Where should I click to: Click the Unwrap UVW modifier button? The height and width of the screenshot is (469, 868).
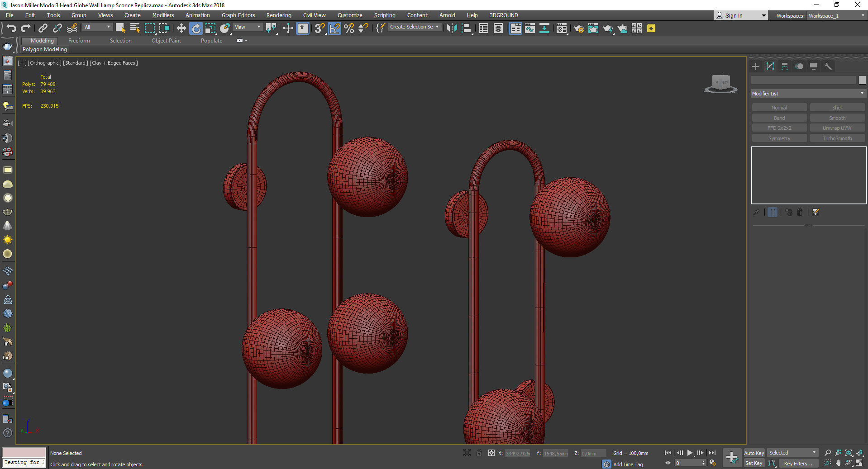click(x=837, y=128)
